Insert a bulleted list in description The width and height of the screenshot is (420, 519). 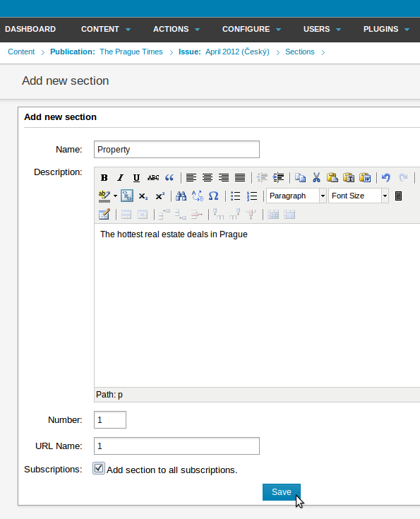235,196
